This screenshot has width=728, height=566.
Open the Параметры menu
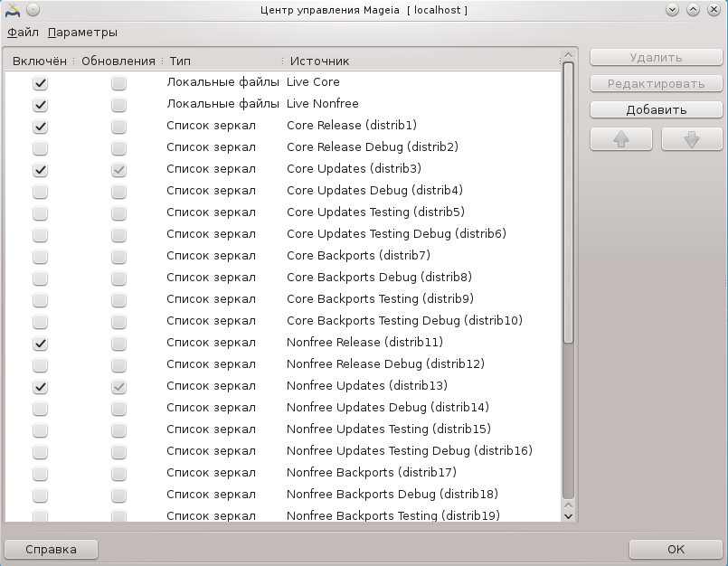(x=82, y=33)
